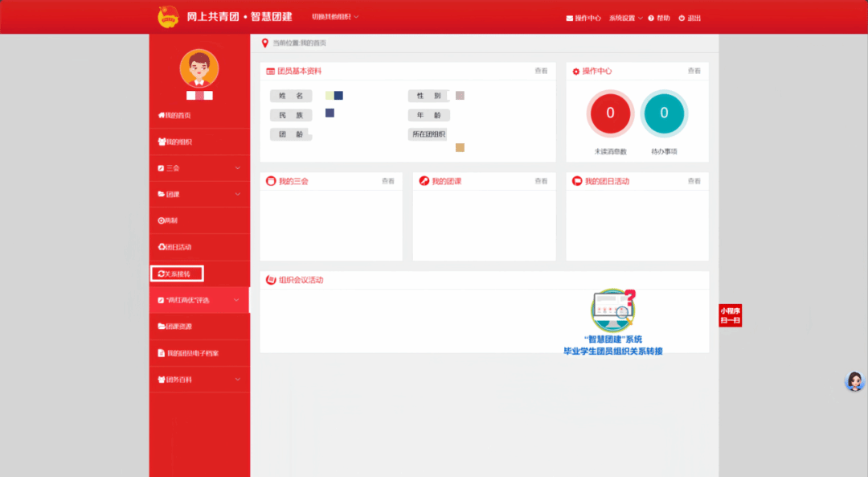Click the user avatar in the sidebar
The image size is (868, 477).
[x=199, y=68]
